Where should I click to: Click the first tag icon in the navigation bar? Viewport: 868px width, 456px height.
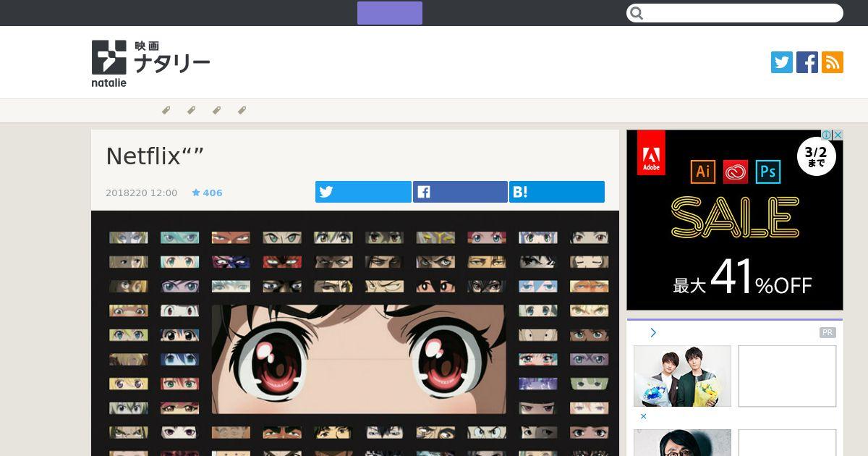coord(166,111)
